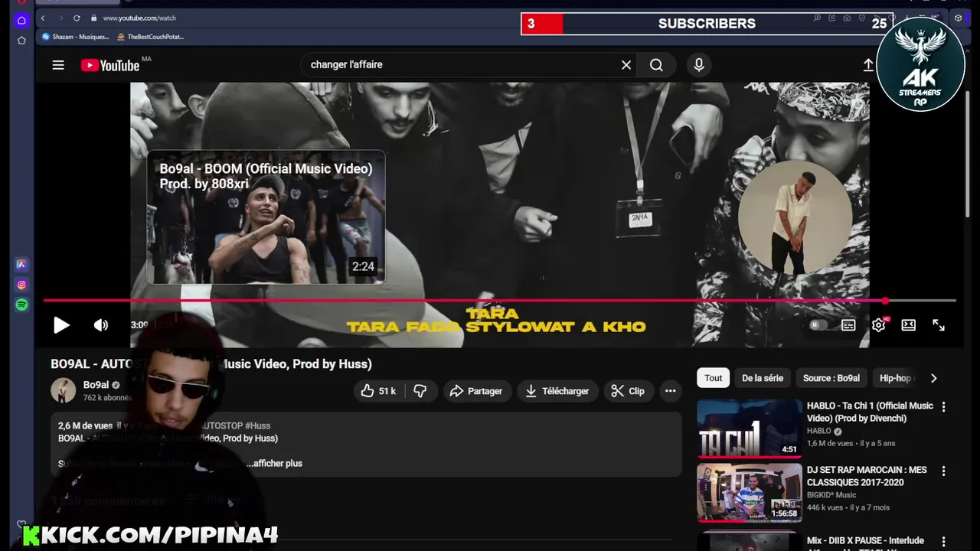980x551 pixels.
Task: Select the 'Hip-hop' filter chip
Action: (895, 378)
